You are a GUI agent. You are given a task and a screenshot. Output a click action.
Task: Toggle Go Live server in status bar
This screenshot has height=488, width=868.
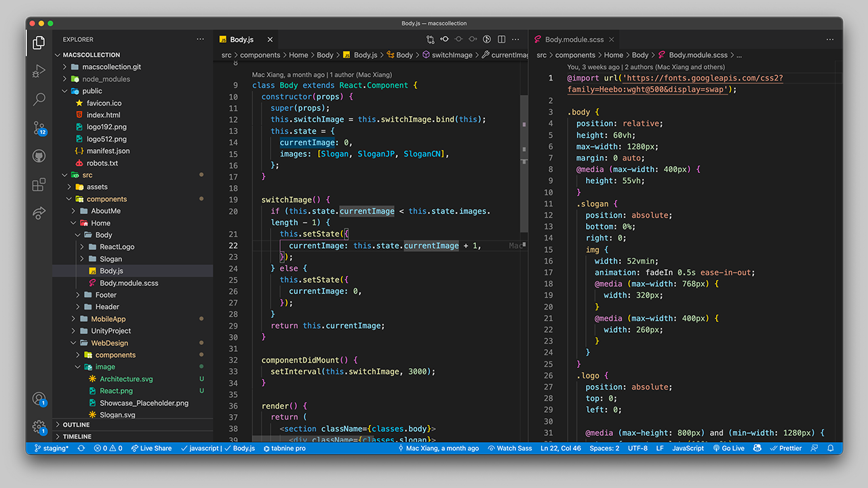[728, 448]
